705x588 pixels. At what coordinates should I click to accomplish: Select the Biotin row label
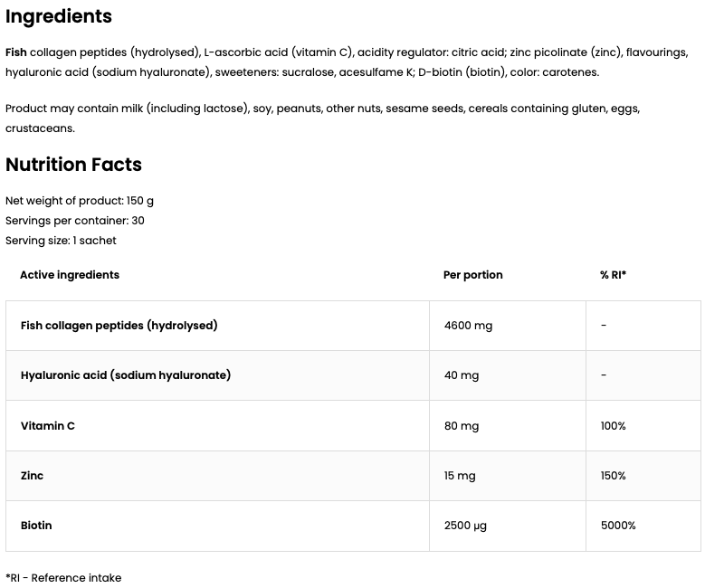(36, 526)
